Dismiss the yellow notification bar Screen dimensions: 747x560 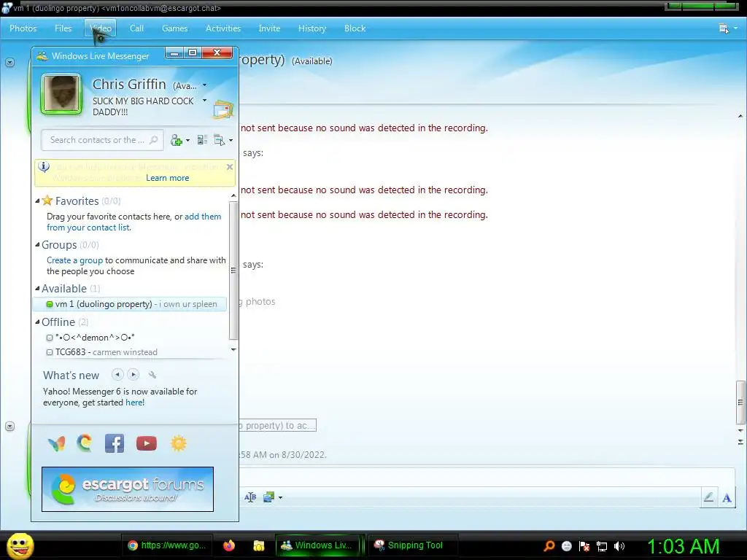[230, 167]
